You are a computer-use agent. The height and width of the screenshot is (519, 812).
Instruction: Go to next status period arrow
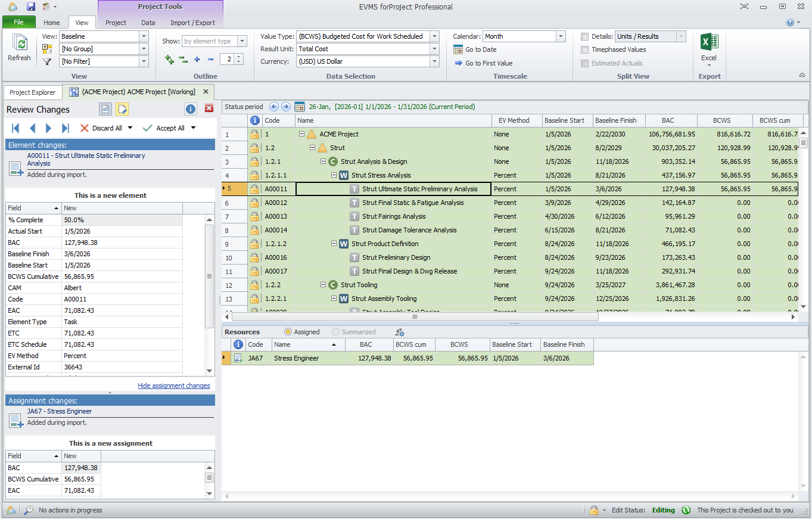(286, 107)
